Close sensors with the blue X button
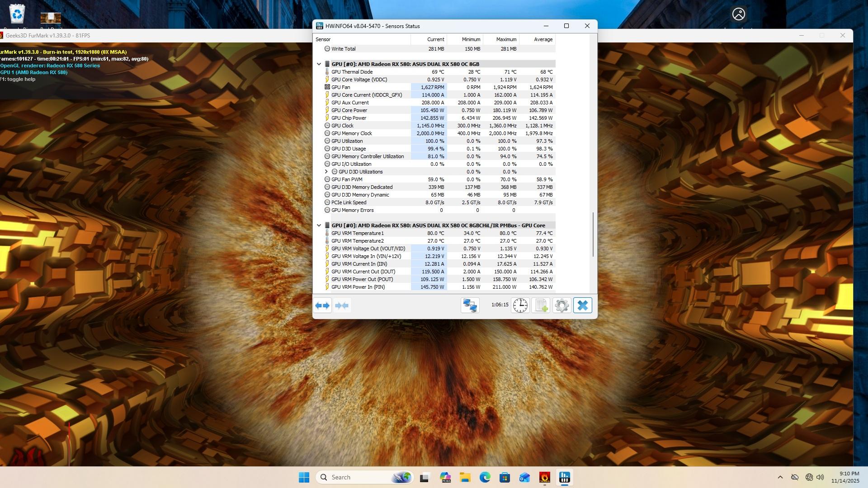Screen dimensions: 868x488 [583, 306]
